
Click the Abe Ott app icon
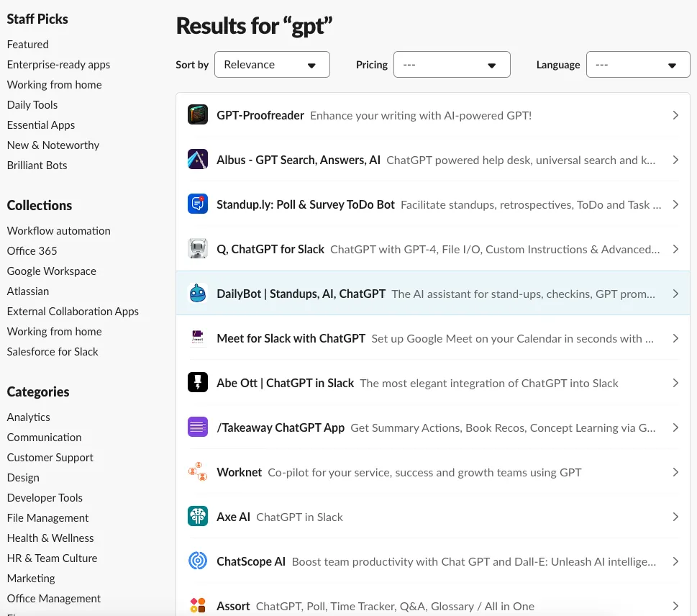(x=198, y=383)
